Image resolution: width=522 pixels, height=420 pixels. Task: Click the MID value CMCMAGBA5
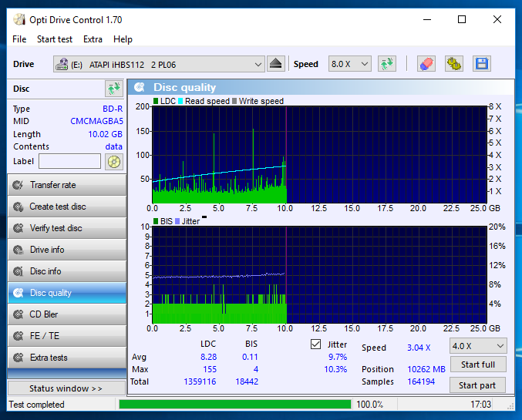click(x=96, y=121)
